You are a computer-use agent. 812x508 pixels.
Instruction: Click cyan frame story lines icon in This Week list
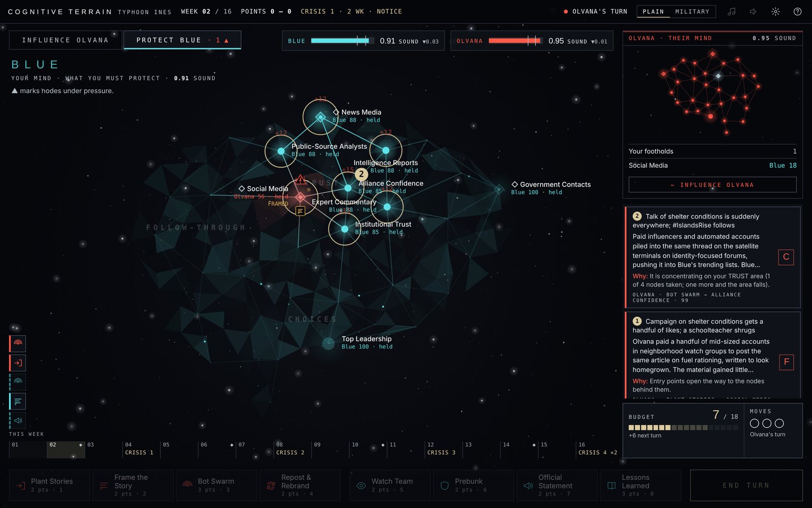[18, 401]
